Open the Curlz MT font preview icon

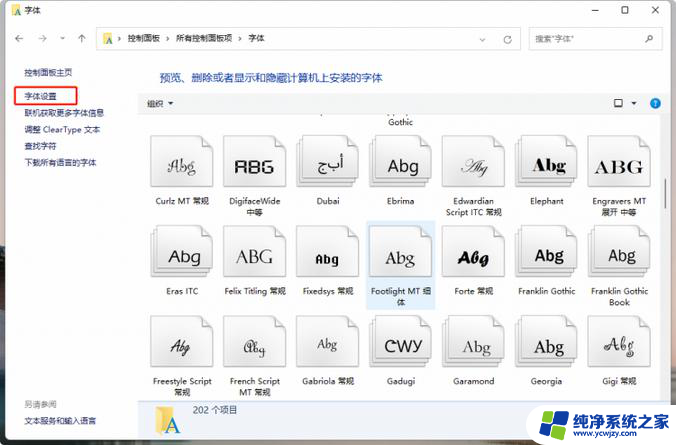point(182,162)
